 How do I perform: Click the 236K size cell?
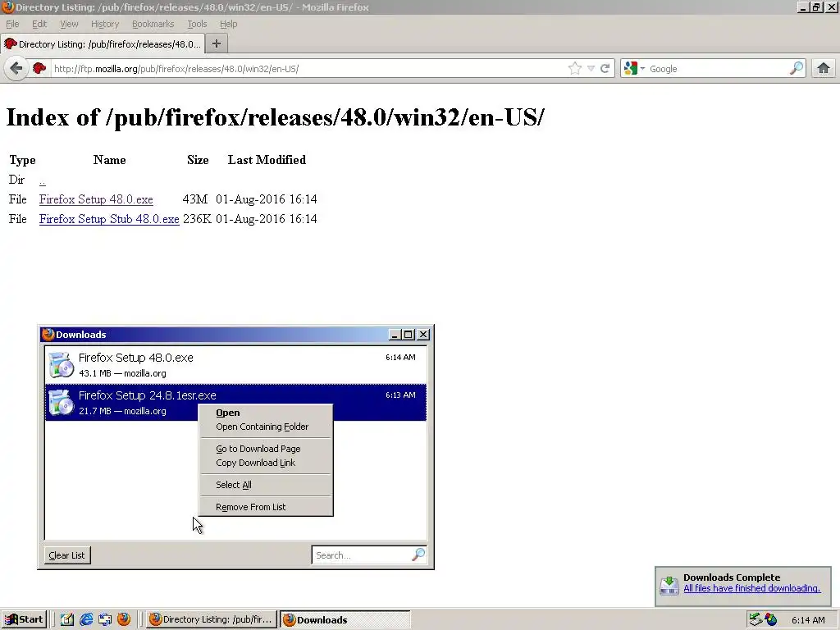point(197,219)
